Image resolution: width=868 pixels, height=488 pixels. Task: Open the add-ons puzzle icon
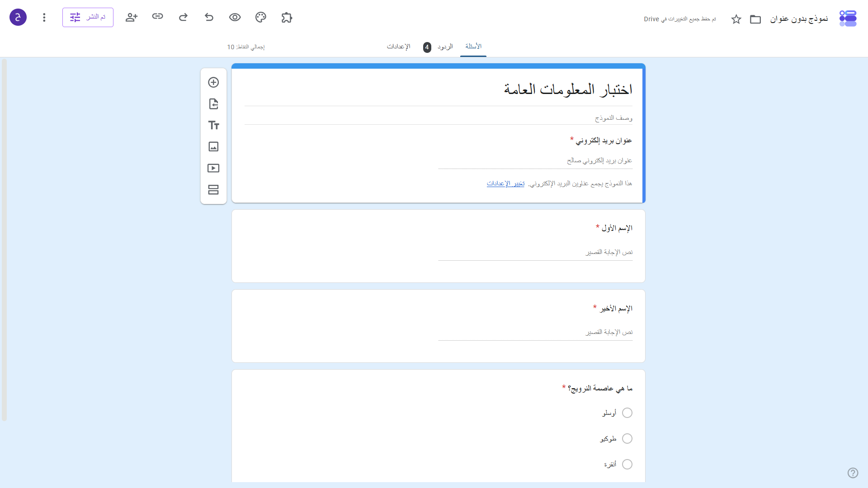(287, 18)
